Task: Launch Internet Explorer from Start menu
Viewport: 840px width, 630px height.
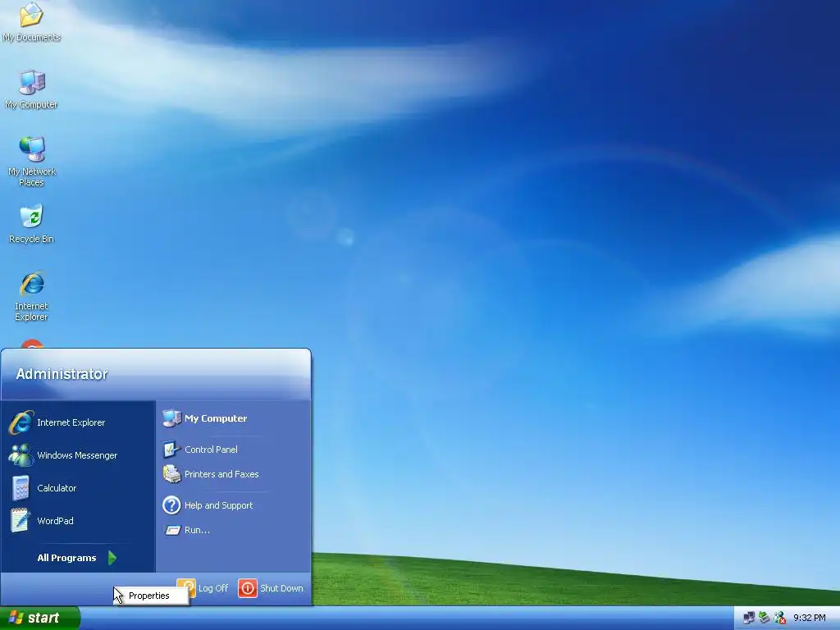Action: point(78,422)
